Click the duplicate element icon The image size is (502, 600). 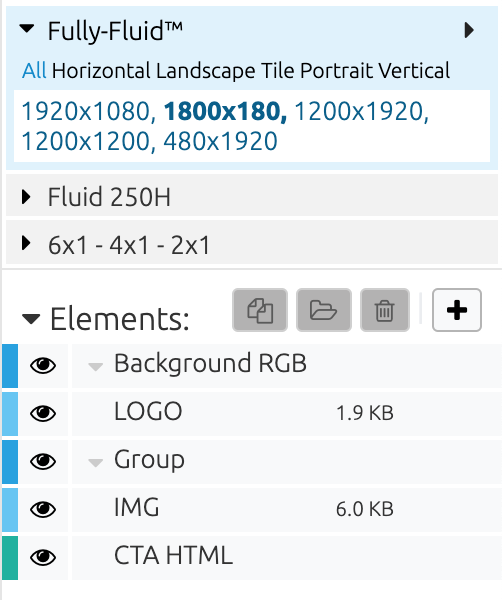point(260,310)
